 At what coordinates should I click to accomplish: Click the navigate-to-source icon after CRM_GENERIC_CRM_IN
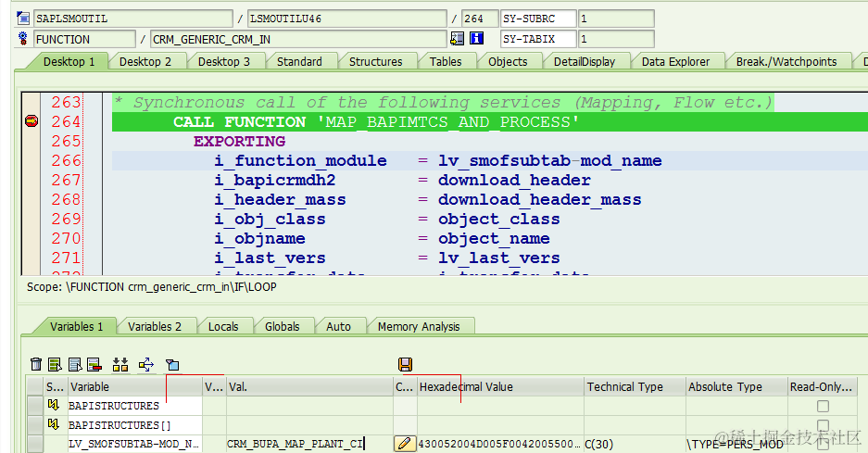point(458,38)
